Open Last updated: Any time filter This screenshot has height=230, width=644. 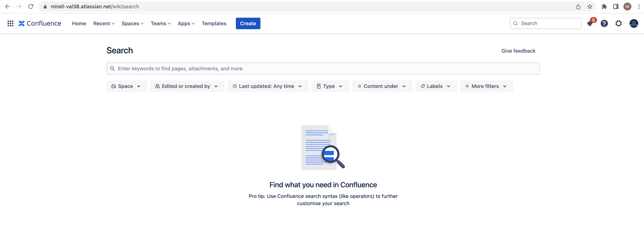click(268, 86)
